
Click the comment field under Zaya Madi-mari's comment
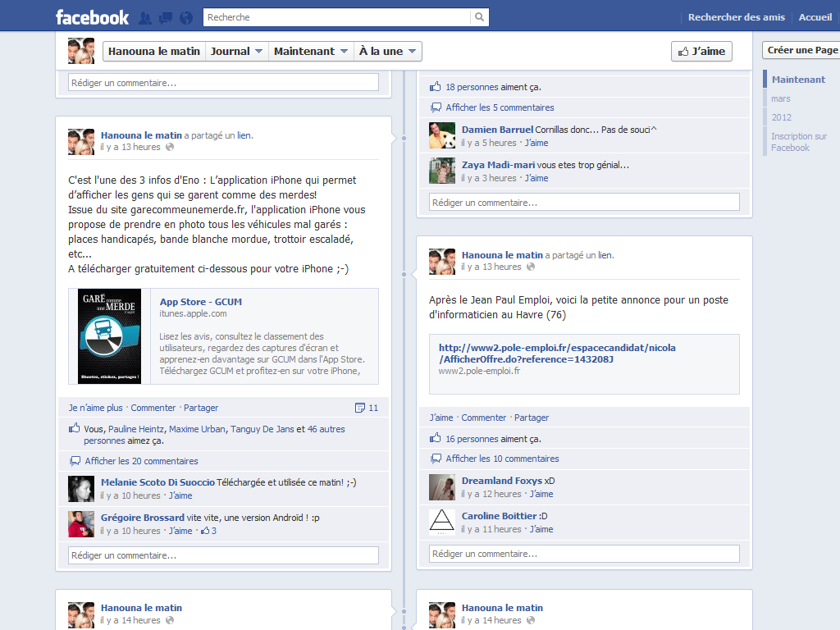tap(584, 203)
